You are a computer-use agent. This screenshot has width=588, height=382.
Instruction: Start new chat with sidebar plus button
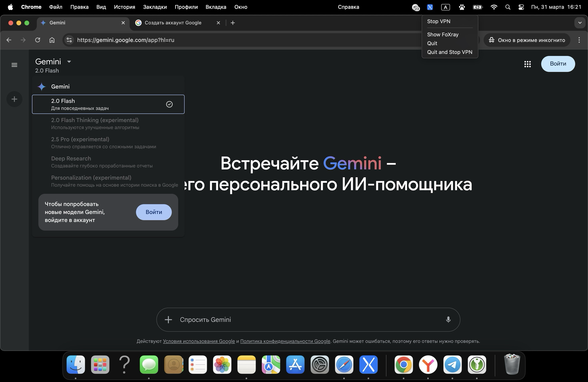14,99
